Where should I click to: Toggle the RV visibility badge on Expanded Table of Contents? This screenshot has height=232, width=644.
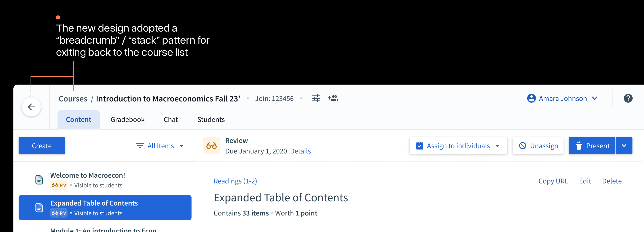(x=59, y=213)
